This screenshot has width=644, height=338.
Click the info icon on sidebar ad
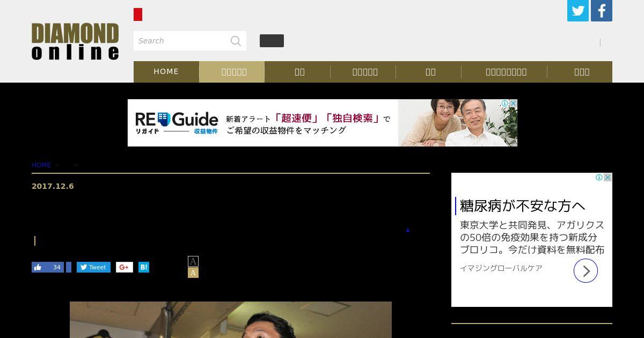599,177
